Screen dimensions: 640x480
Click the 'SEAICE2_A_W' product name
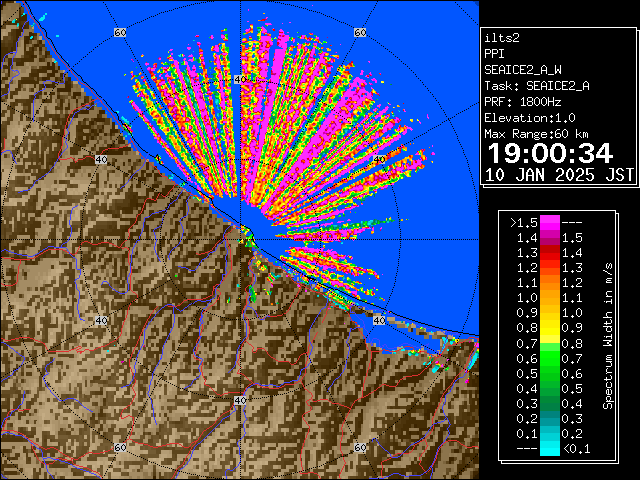(523, 70)
